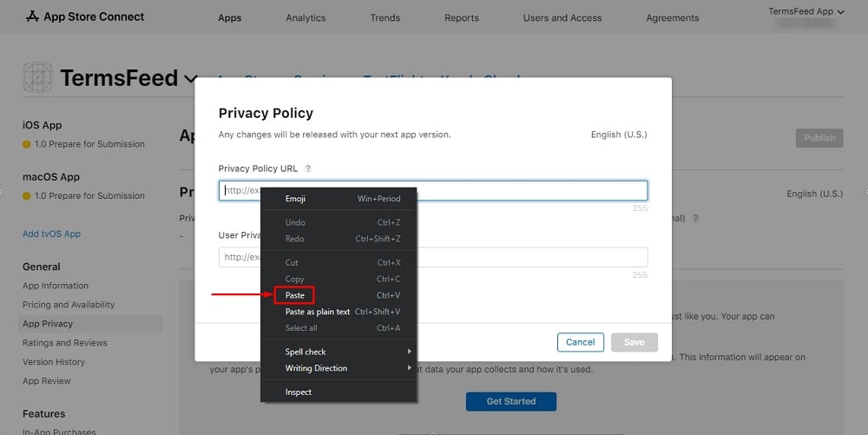This screenshot has width=868, height=435.
Task: Open App Information in sidebar
Action: 56,286
